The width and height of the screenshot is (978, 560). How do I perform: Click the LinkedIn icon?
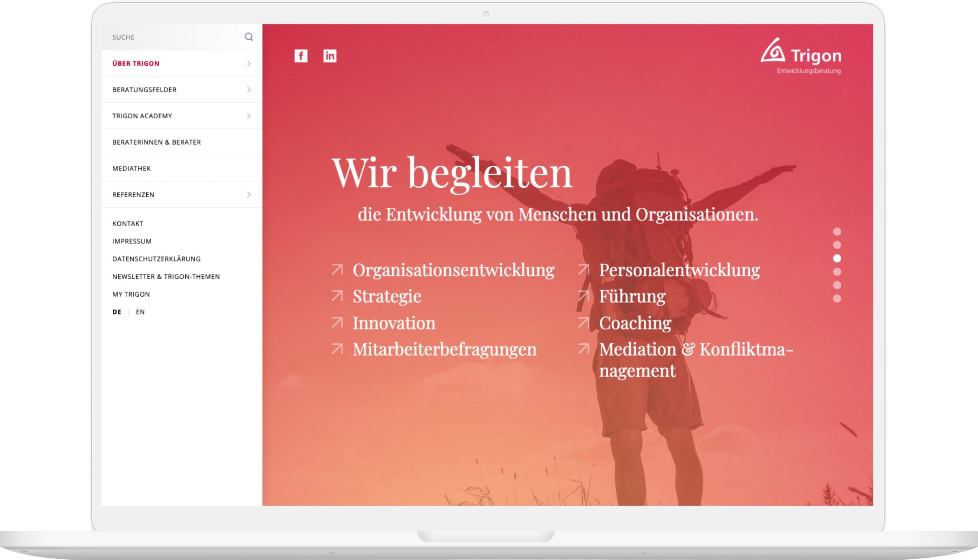(x=330, y=55)
